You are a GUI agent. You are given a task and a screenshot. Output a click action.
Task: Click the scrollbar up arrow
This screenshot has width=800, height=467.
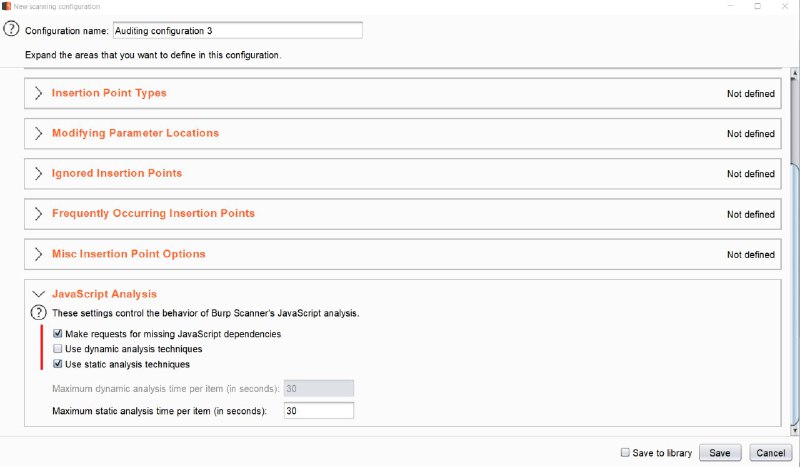tap(794, 73)
